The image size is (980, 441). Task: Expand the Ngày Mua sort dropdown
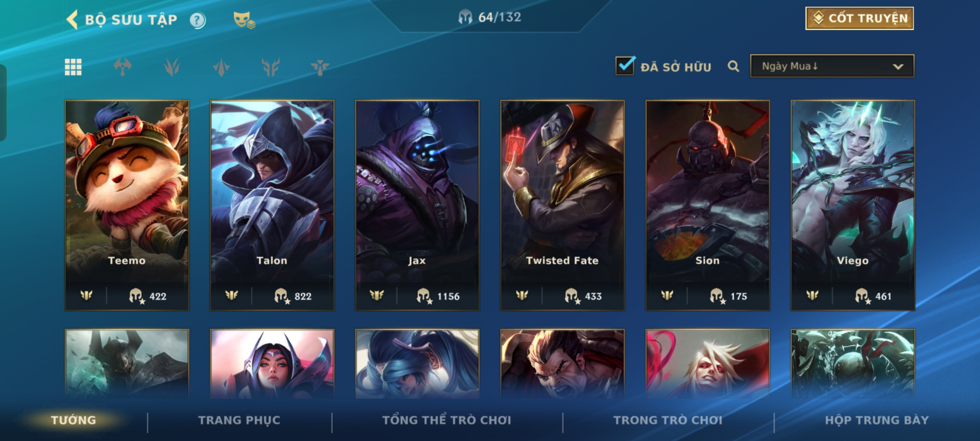832,66
